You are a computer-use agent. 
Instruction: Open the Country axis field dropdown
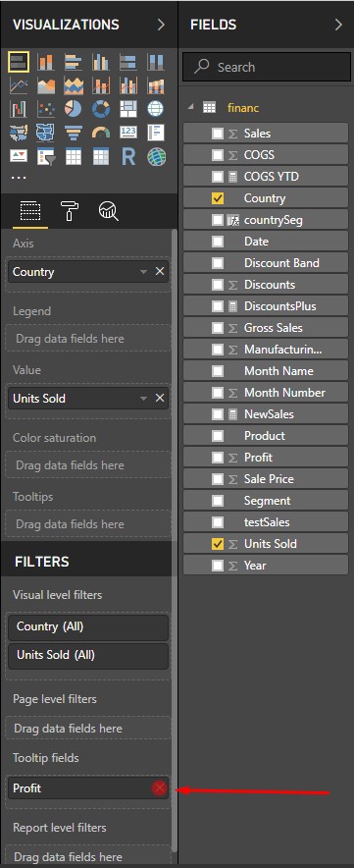(144, 272)
